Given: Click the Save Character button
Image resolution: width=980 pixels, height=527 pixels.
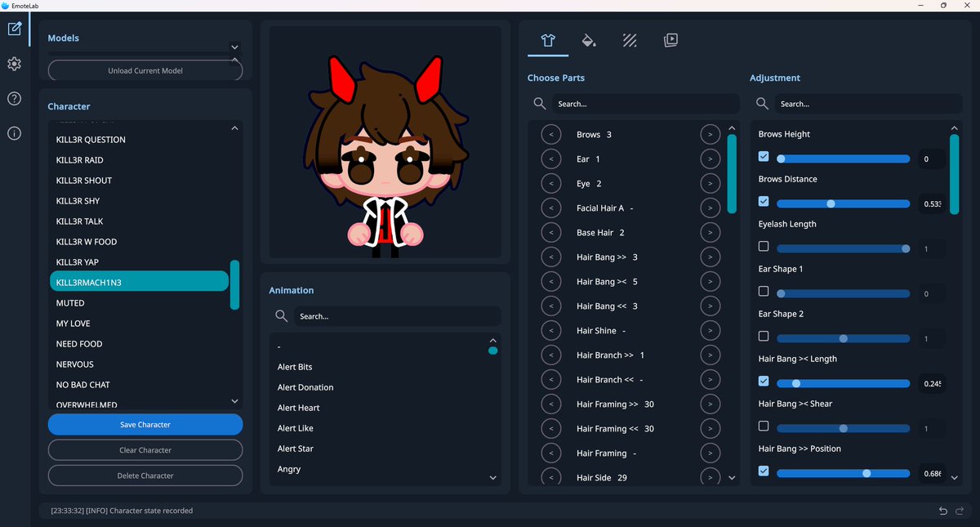Looking at the screenshot, I should (145, 424).
